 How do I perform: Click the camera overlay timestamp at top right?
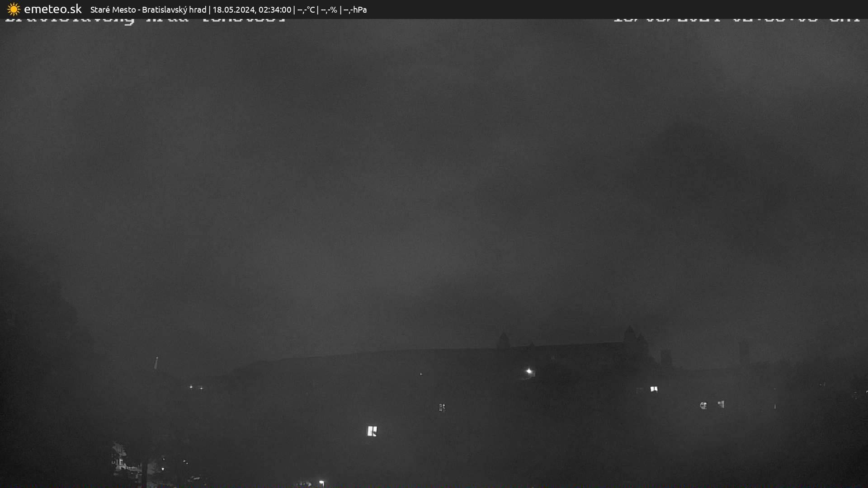(736, 20)
